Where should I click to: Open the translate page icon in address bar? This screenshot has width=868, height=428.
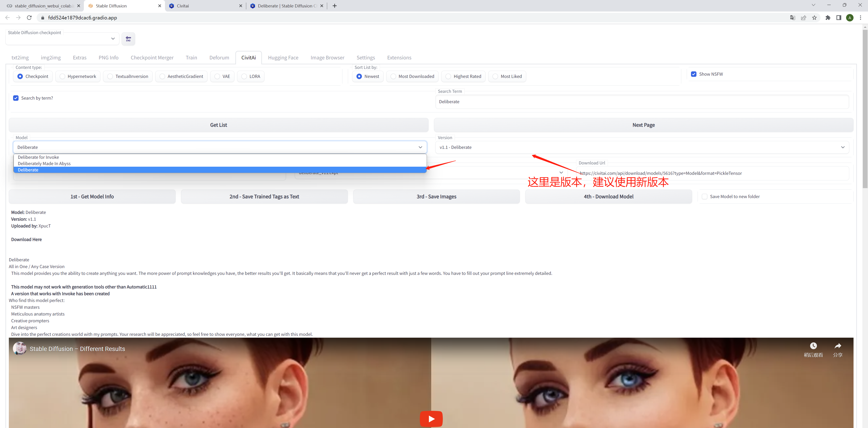coord(793,18)
